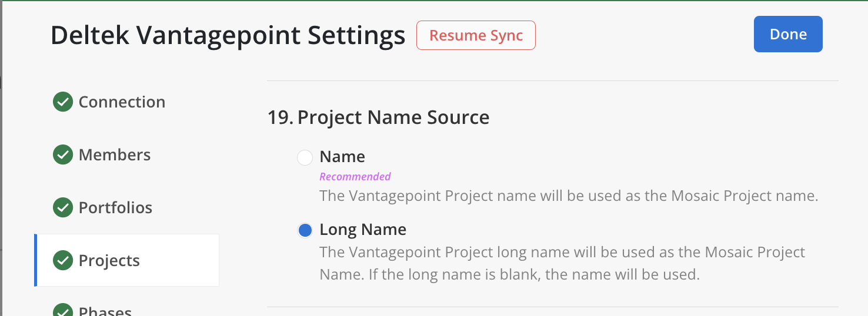Click the purple Recommended tag
868x316 pixels.
click(355, 177)
